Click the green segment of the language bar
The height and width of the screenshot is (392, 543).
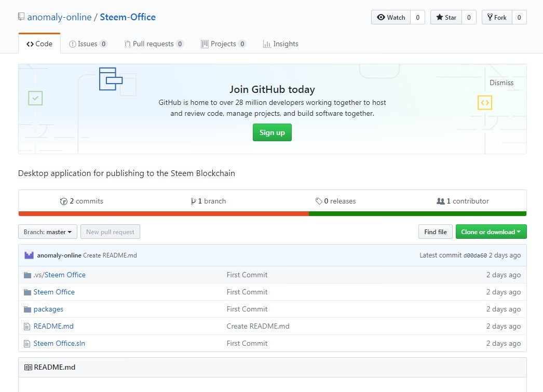click(x=418, y=214)
